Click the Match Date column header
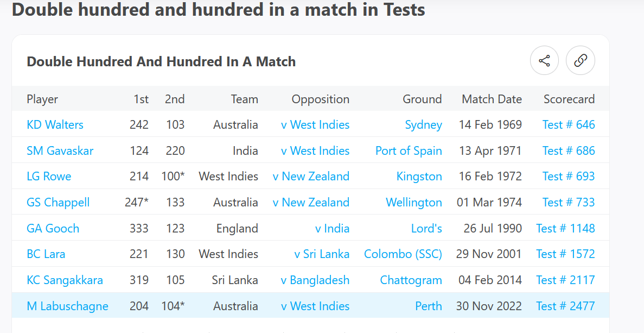This screenshot has height=333, width=644. [x=492, y=99]
